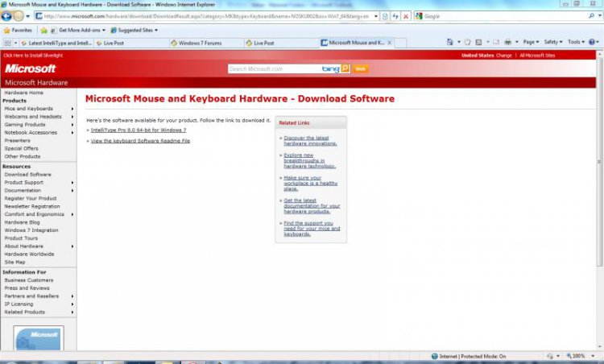Open the Favorites star button
This screenshot has height=364, width=604.
18,30
